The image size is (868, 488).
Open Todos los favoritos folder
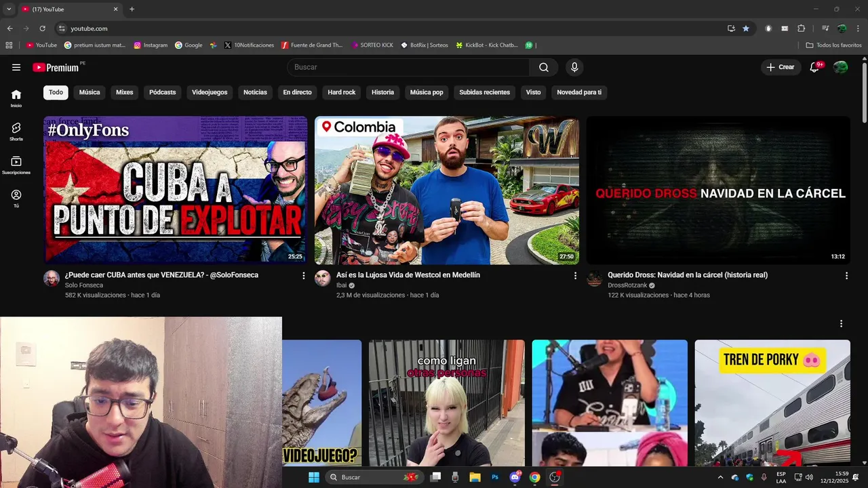click(833, 45)
